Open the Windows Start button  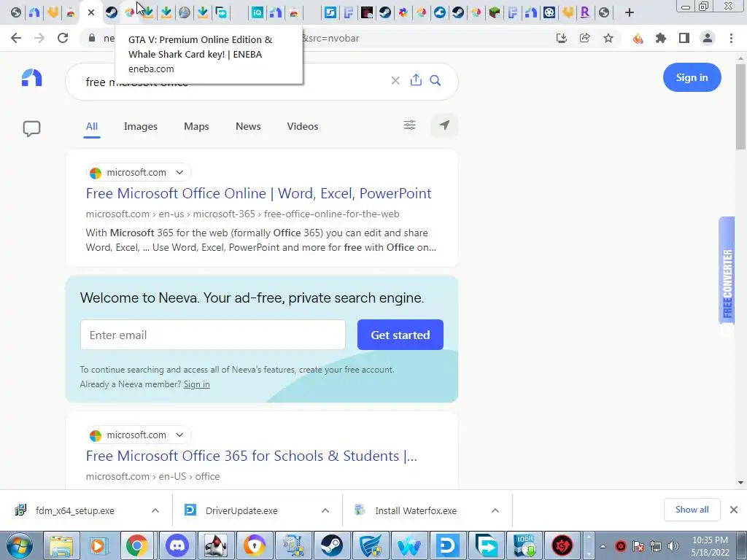[x=18, y=545]
